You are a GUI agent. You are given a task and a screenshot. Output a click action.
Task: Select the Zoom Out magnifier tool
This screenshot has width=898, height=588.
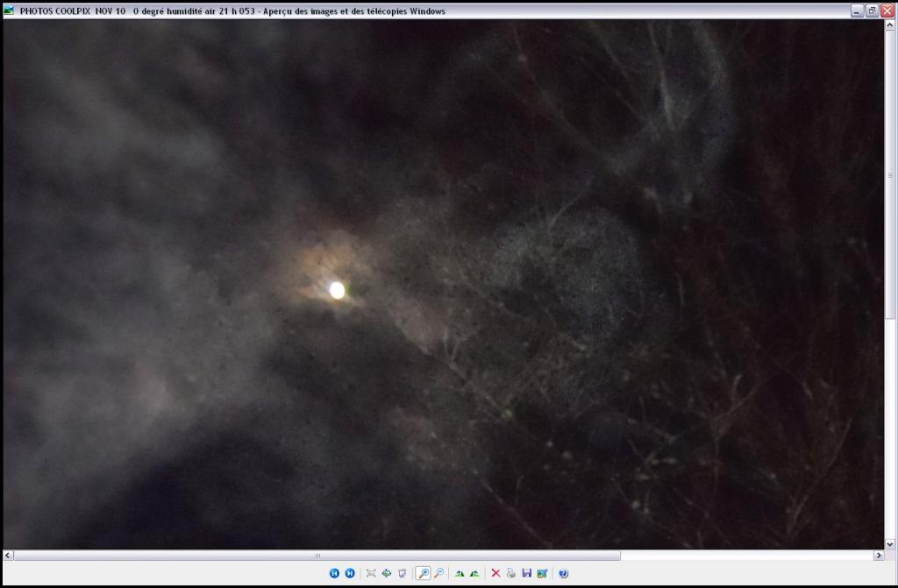(439, 573)
